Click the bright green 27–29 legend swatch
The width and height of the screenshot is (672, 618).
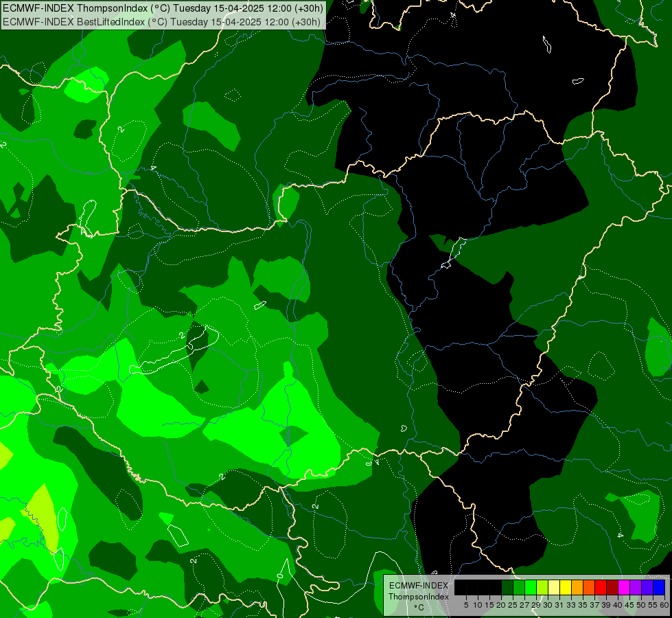pyautogui.click(x=531, y=587)
